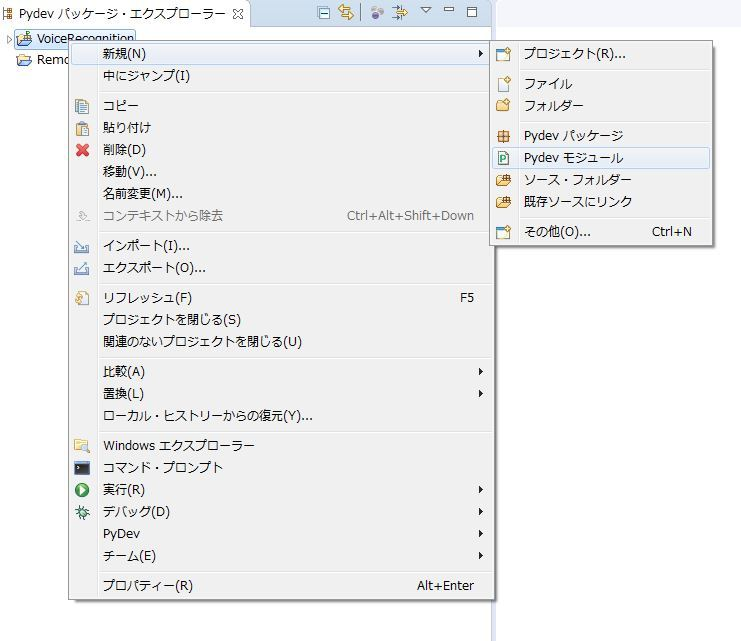Click the Pydev パッケージ icon
Image resolution: width=741 pixels, height=641 pixels.
tap(504, 136)
